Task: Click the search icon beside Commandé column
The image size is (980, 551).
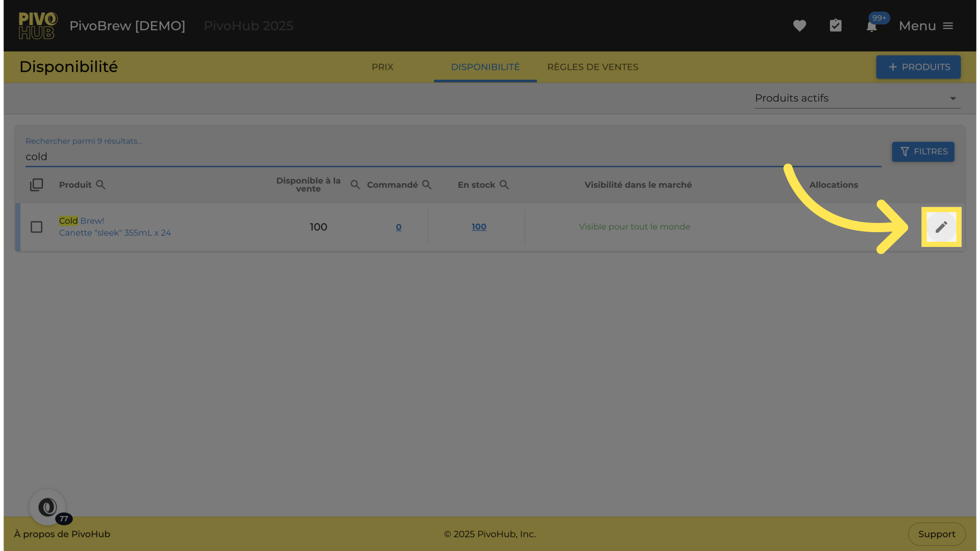Action: click(427, 185)
